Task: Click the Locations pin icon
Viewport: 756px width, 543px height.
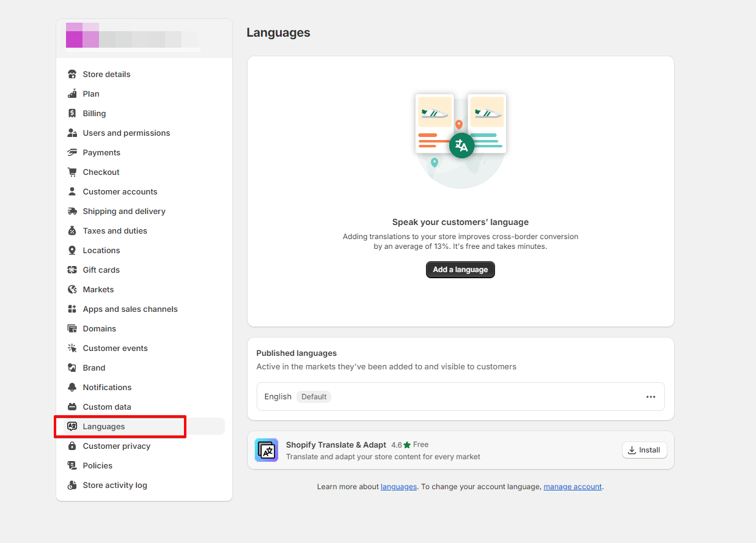Action: click(x=72, y=250)
